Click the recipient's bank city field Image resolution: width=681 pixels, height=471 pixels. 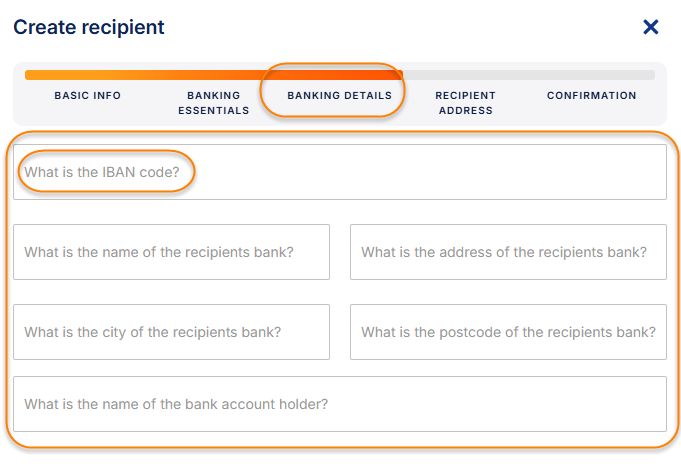coord(171,332)
